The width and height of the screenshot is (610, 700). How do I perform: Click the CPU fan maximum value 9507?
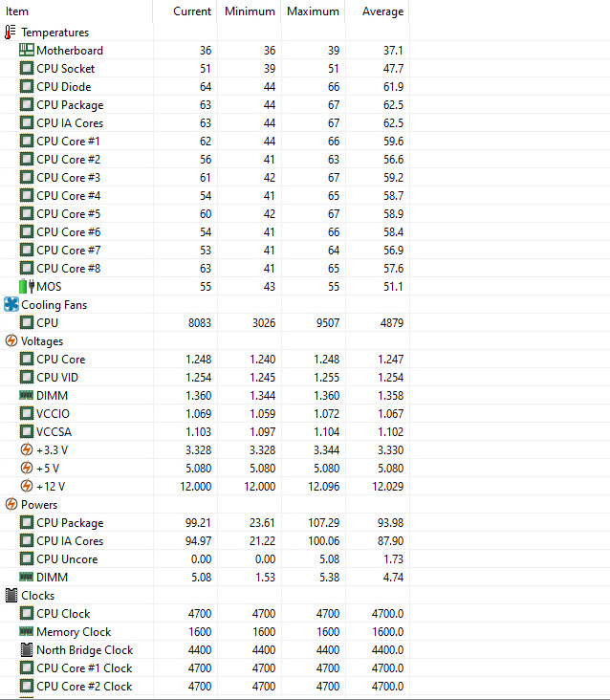[328, 322]
